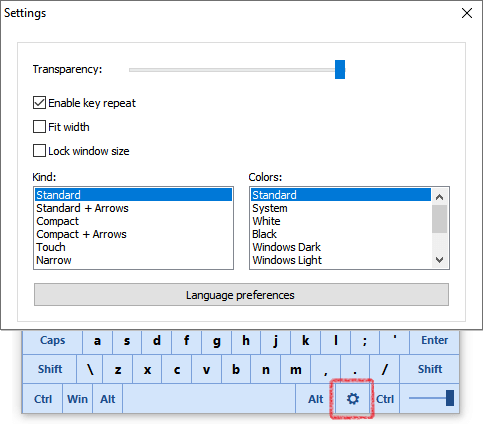Tap the semicolon key

click(365, 341)
